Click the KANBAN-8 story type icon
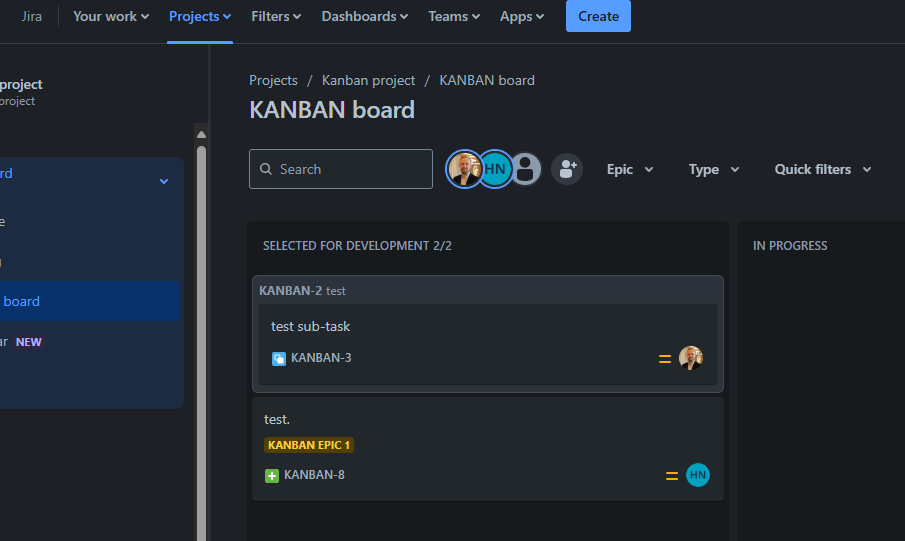This screenshot has width=905, height=541. [272, 476]
